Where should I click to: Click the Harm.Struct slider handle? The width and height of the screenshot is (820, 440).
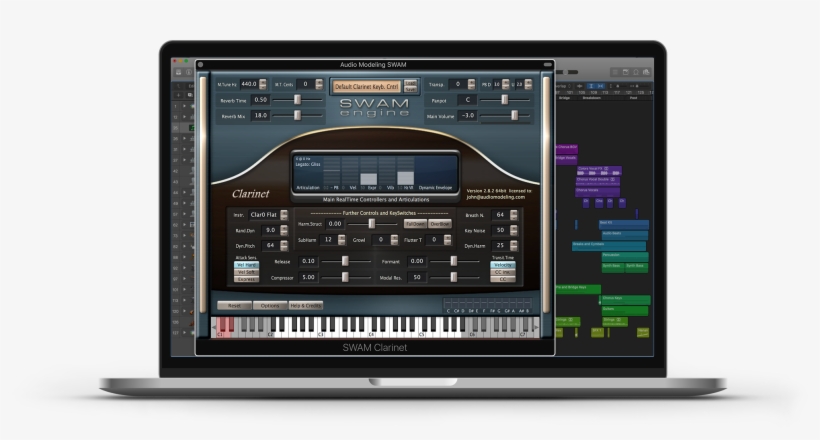click(371, 224)
